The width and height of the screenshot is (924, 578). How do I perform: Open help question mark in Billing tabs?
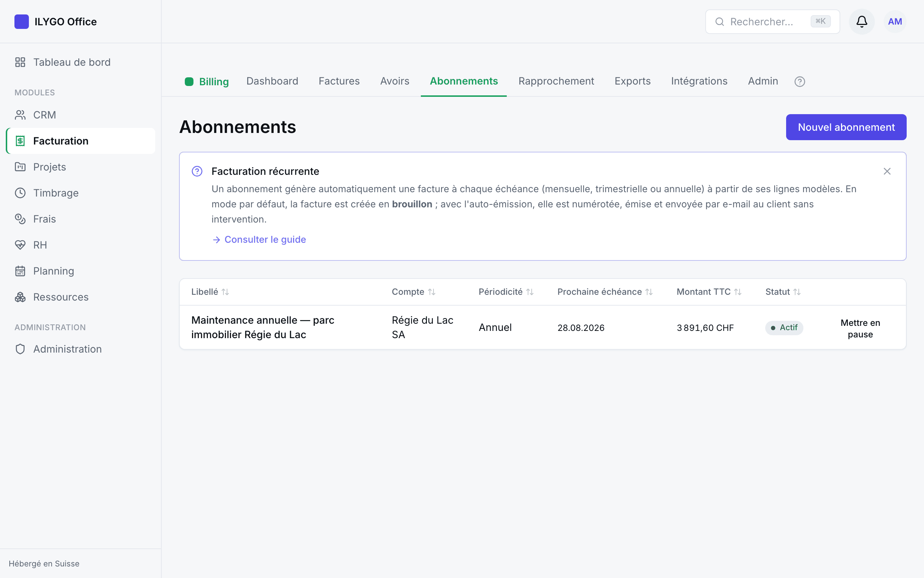[799, 81]
